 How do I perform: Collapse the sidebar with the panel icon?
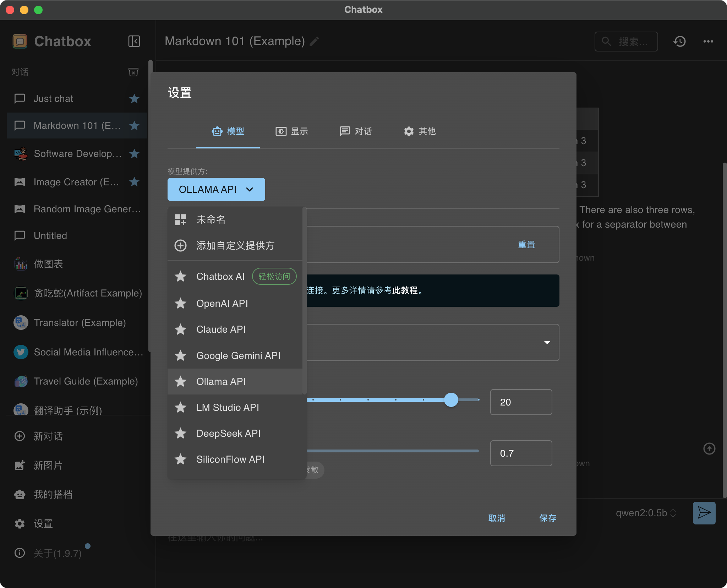134,41
